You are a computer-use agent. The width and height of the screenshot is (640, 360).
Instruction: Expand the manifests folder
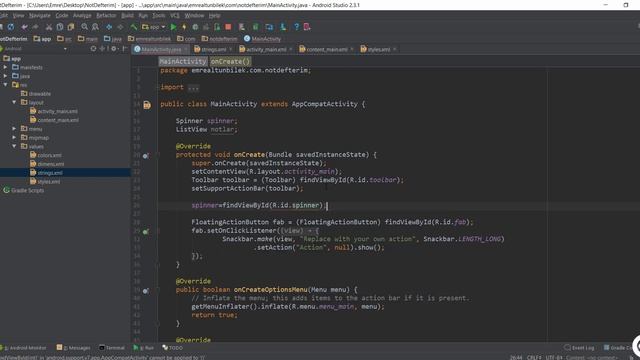coord(5,67)
